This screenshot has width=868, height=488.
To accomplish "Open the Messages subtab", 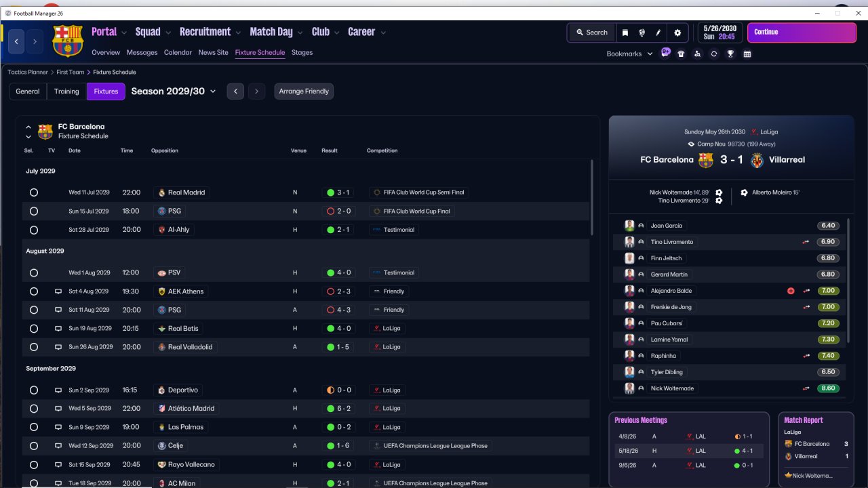I will tap(142, 53).
